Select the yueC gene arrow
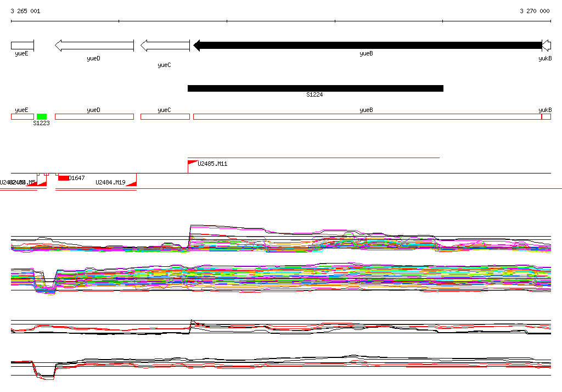This screenshot has height=392, width=562. click(x=165, y=46)
